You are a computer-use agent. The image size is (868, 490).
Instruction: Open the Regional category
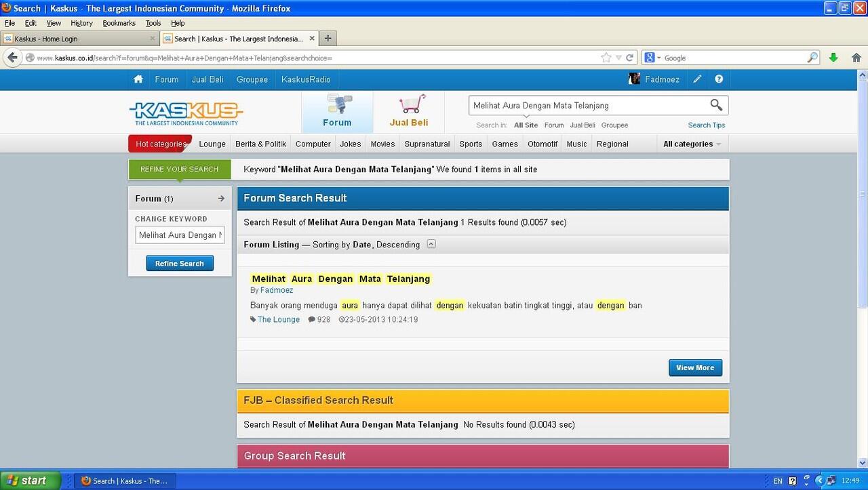612,144
